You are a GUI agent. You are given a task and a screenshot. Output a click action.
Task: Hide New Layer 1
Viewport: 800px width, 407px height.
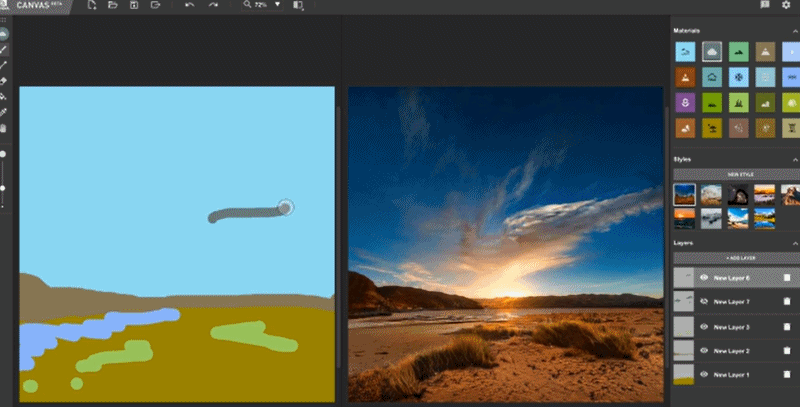[x=704, y=374]
